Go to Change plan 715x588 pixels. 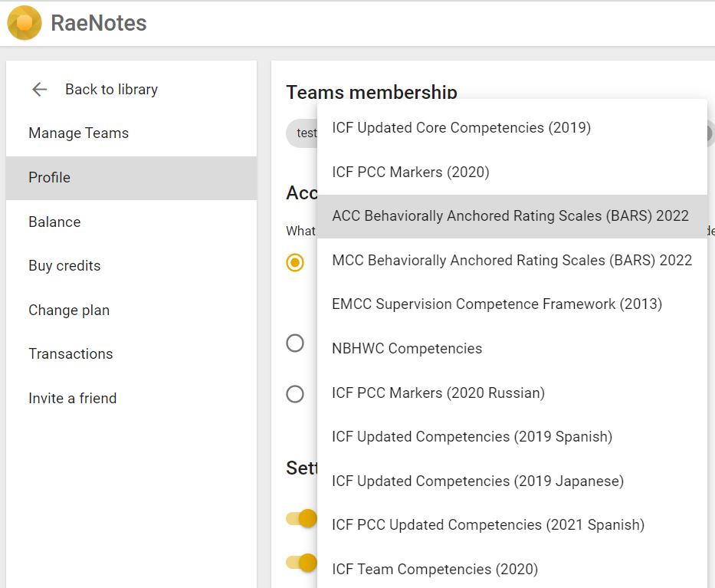[131, 310]
